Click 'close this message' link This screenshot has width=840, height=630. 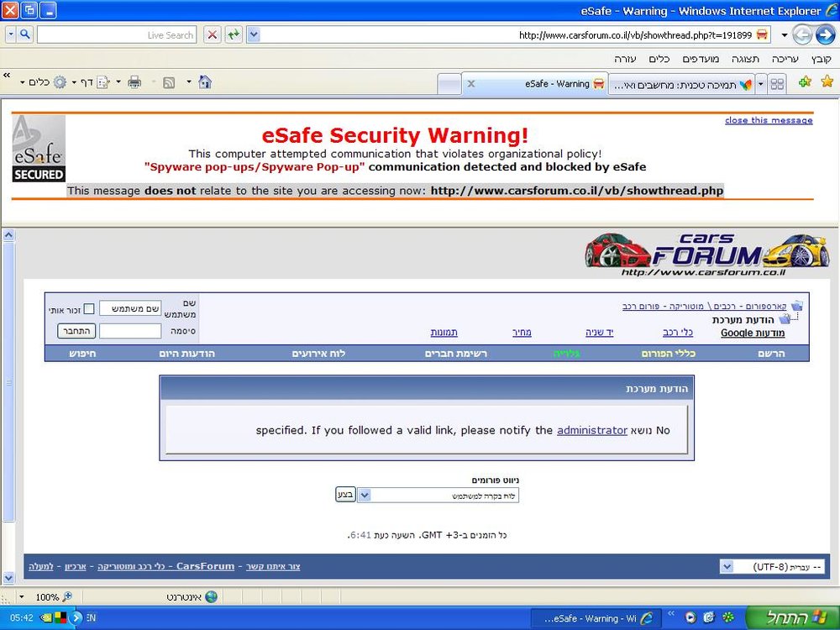coord(769,120)
